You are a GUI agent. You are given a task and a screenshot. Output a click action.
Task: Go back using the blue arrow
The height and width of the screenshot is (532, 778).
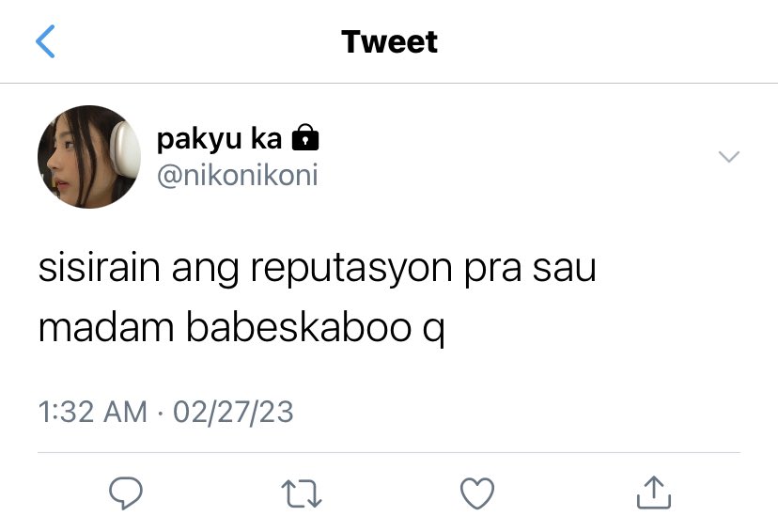click(x=45, y=41)
